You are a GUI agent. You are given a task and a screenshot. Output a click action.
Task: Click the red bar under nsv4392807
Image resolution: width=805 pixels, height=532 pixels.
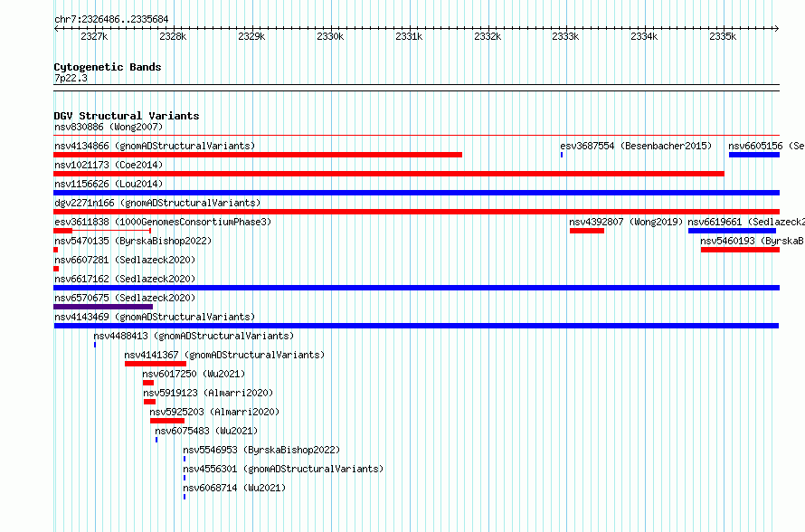coord(587,231)
